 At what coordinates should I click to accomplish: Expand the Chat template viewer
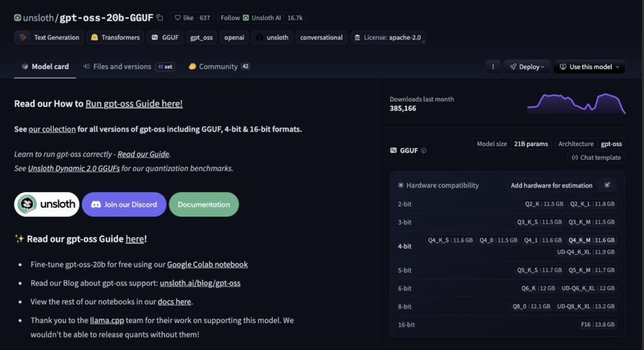[x=596, y=157]
